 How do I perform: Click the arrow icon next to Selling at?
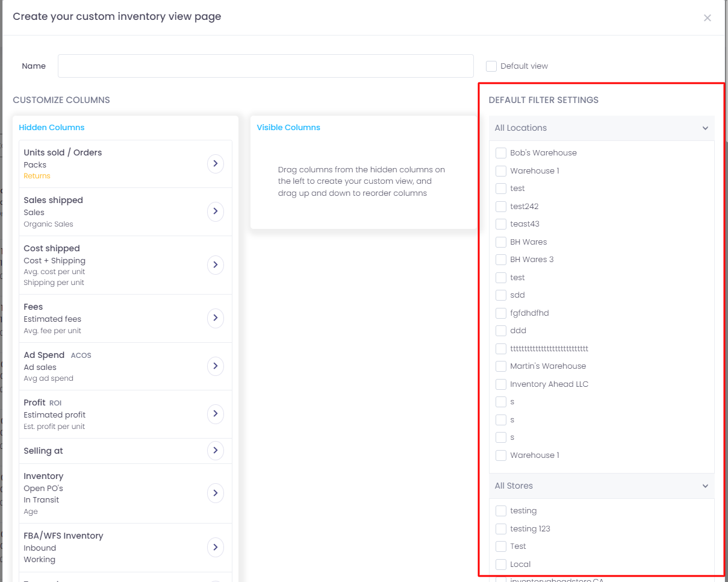tap(216, 451)
